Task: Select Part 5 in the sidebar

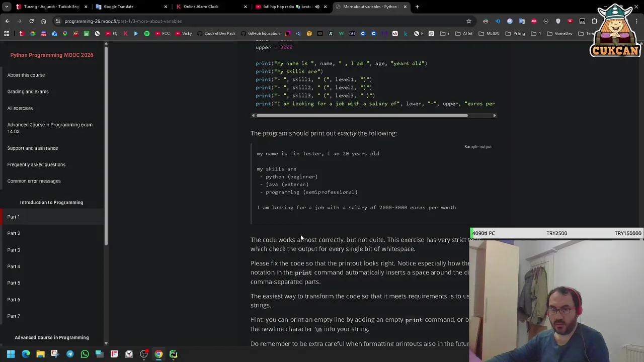Action: 14,283
